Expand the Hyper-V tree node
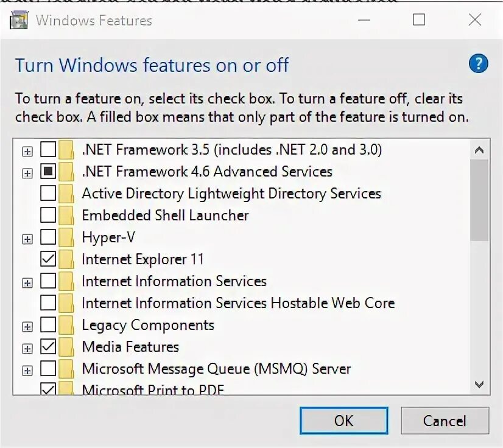503x448 pixels. click(27, 239)
